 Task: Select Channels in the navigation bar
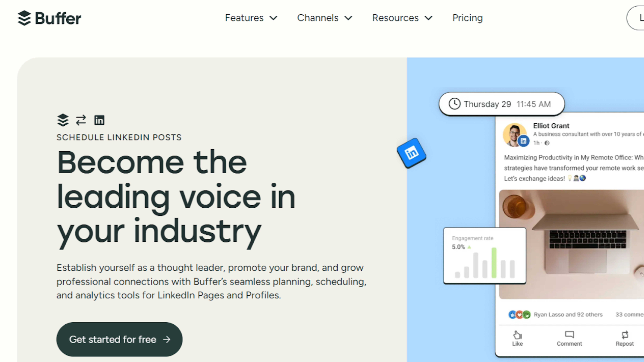[x=318, y=18]
